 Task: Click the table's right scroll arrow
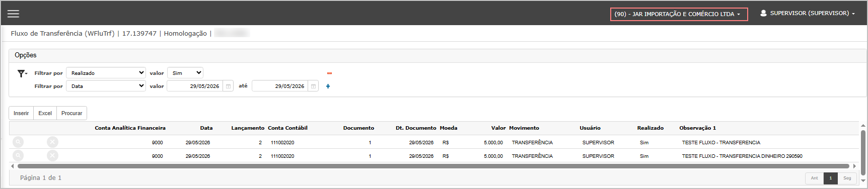click(854, 166)
